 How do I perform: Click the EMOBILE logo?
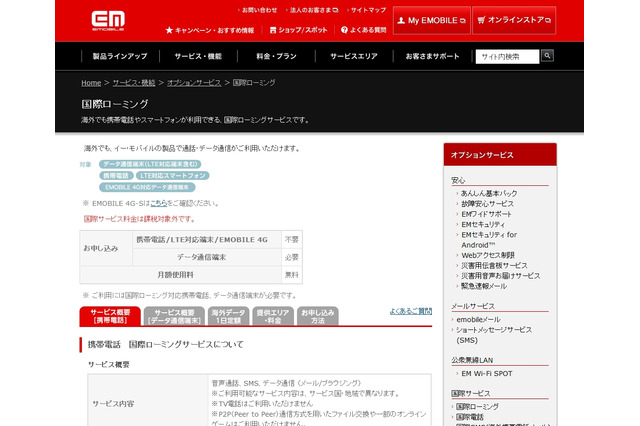(x=108, y=21)
